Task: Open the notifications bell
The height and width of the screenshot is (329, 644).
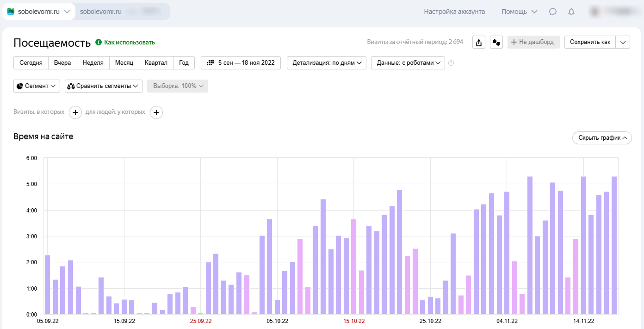Action: pos(571,12)
